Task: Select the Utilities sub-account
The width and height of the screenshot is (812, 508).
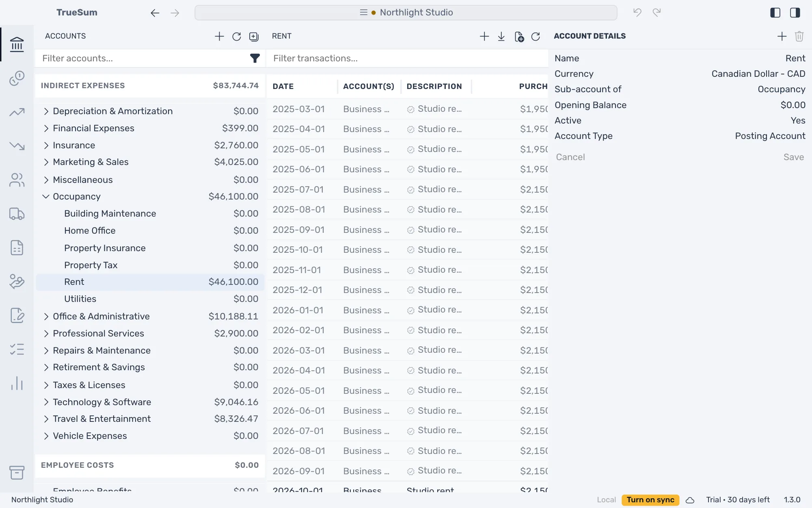Action: click(150, 299)
